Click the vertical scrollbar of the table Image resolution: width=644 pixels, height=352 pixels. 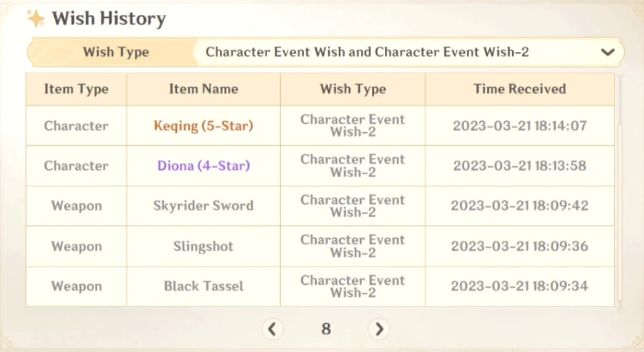pos(620,191)
